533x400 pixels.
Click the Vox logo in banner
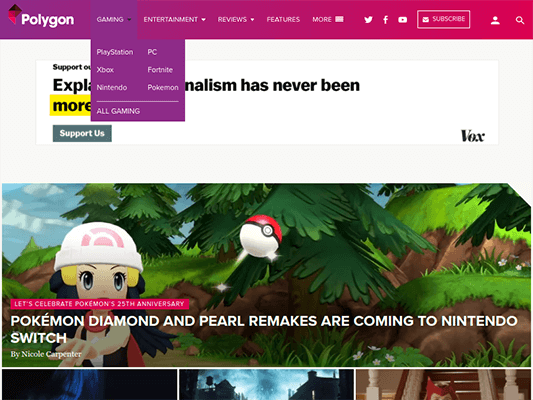tap(472, 136)
